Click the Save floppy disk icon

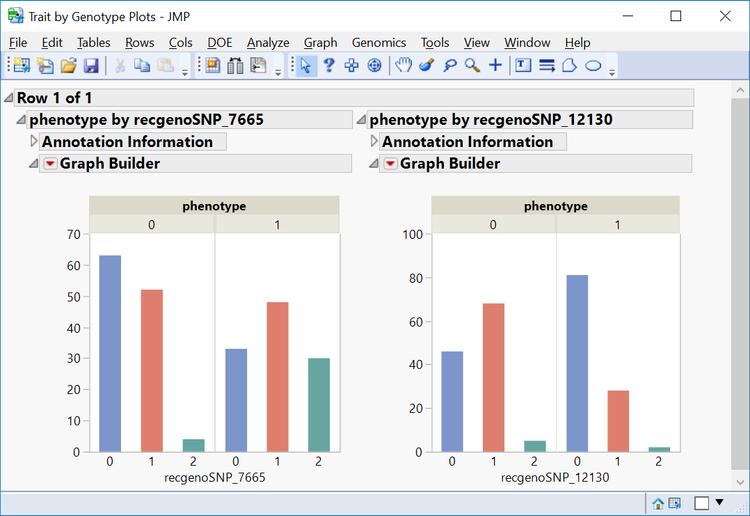click(x=91, y=65)
